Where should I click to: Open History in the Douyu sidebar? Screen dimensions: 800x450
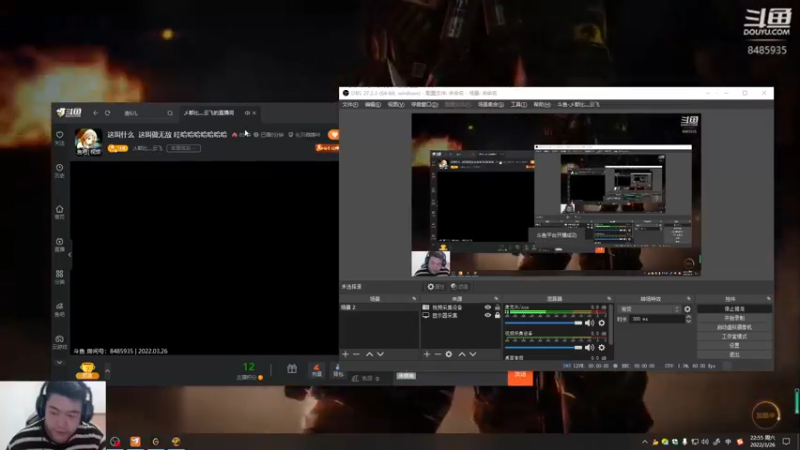coord(60,170)
